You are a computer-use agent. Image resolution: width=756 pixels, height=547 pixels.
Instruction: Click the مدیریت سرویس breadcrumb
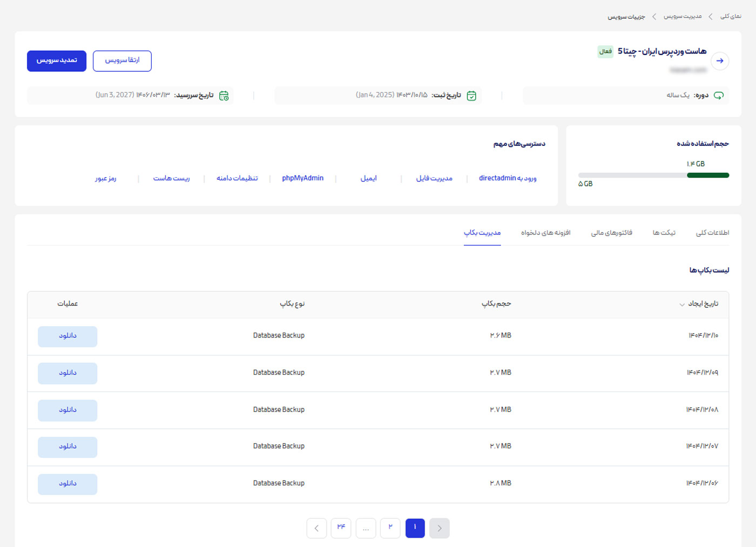pyautogui.click(x=683, y=17)
